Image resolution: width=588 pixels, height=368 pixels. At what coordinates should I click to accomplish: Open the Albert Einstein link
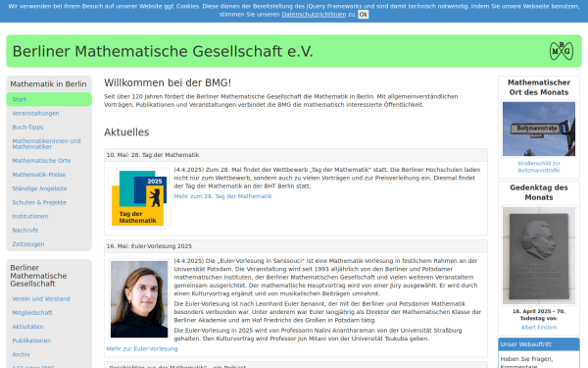539,328
